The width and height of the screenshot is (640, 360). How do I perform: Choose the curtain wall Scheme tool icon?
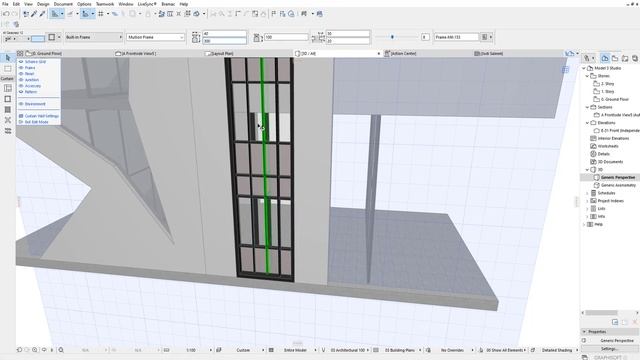[x=8, y=88]
